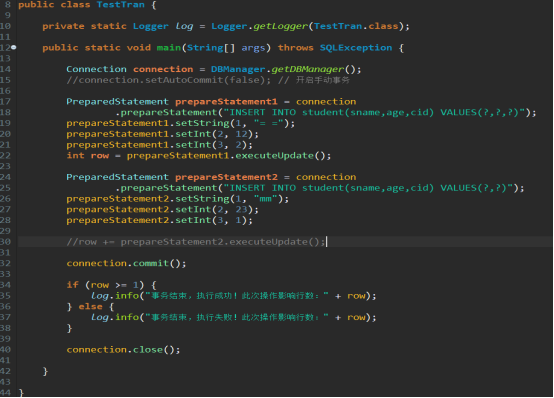Click the prepareStatement1 variable declaration
Viewport: 554px width, 398px height.
(x=226, y=102)
